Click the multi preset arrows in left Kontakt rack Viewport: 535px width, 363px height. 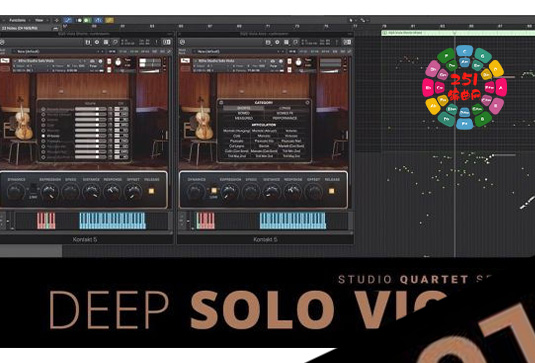click(100, 52)
